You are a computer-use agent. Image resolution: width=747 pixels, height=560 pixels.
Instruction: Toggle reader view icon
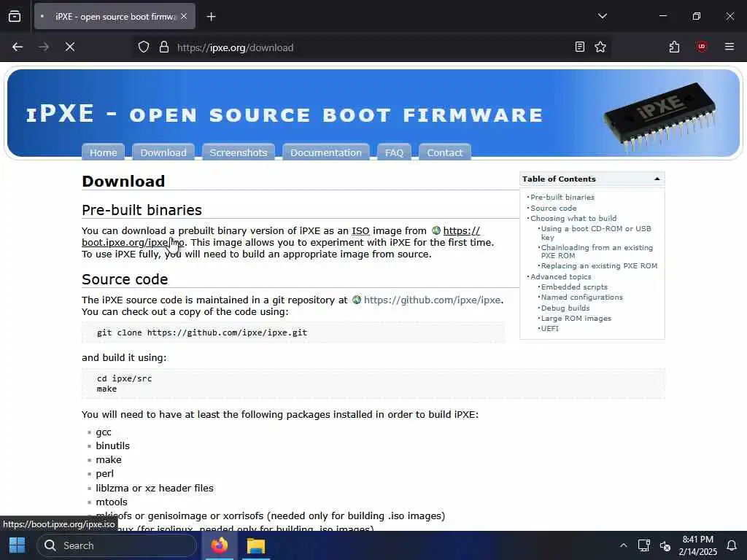click(x=579, y=47)
